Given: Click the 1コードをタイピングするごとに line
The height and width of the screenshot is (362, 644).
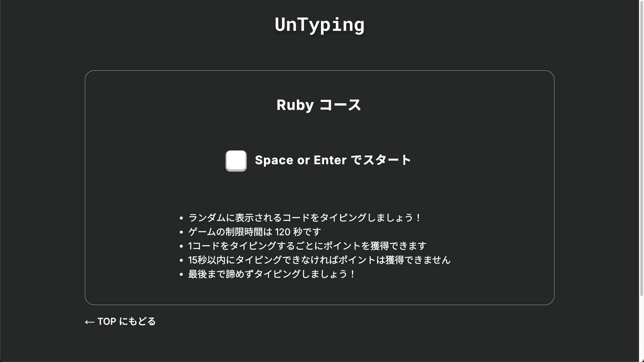Looking at the screenshot, I should coord(307,246).
